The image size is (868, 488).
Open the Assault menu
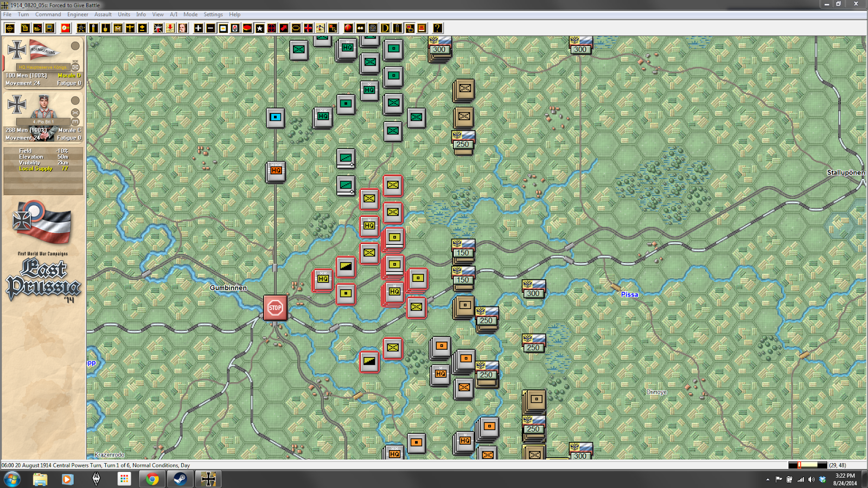pos(103,15)
